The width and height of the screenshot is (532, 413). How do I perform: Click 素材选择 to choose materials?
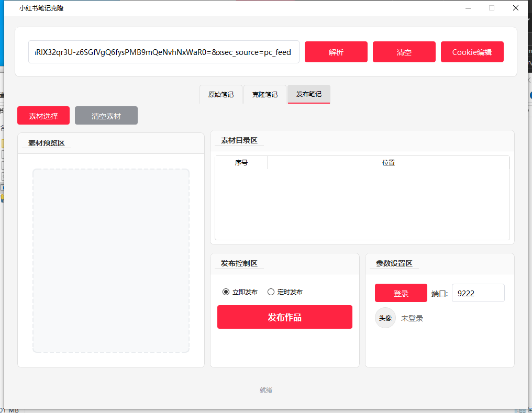click(x=43, y=115)
